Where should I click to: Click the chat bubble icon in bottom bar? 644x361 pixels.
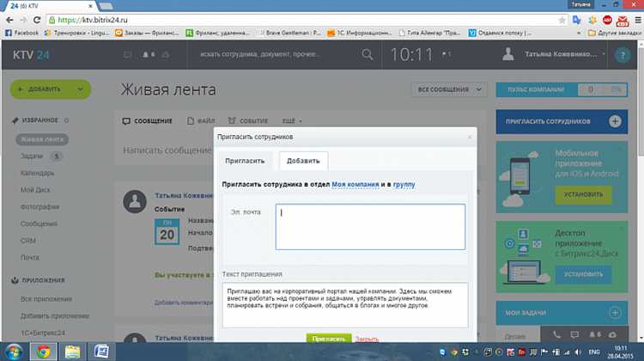(x=574, y=334)
